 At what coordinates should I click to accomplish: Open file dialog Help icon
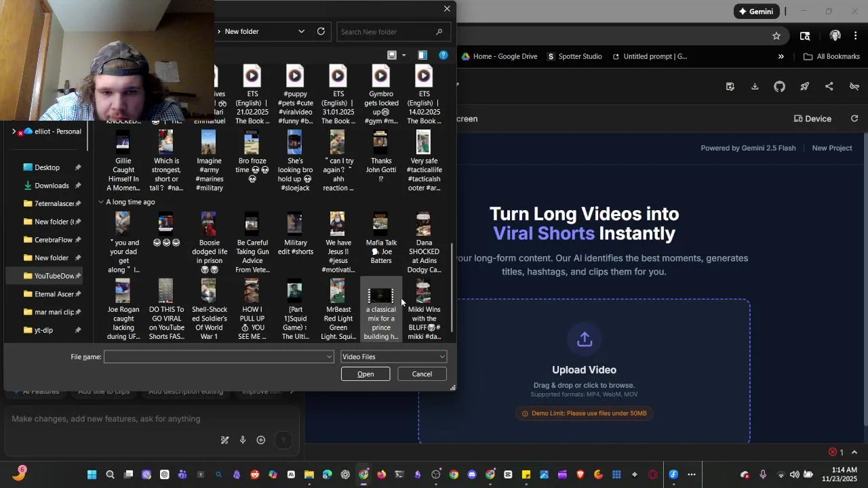pyautogui.click(x=443, y=55)
